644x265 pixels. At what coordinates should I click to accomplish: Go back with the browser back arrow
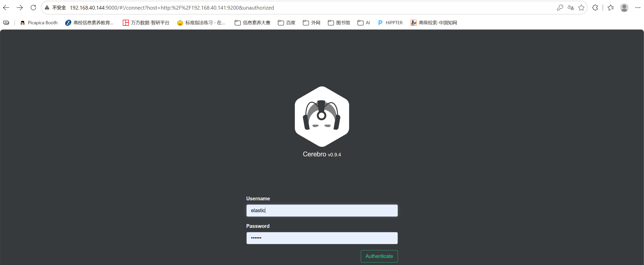coord(6,8)
